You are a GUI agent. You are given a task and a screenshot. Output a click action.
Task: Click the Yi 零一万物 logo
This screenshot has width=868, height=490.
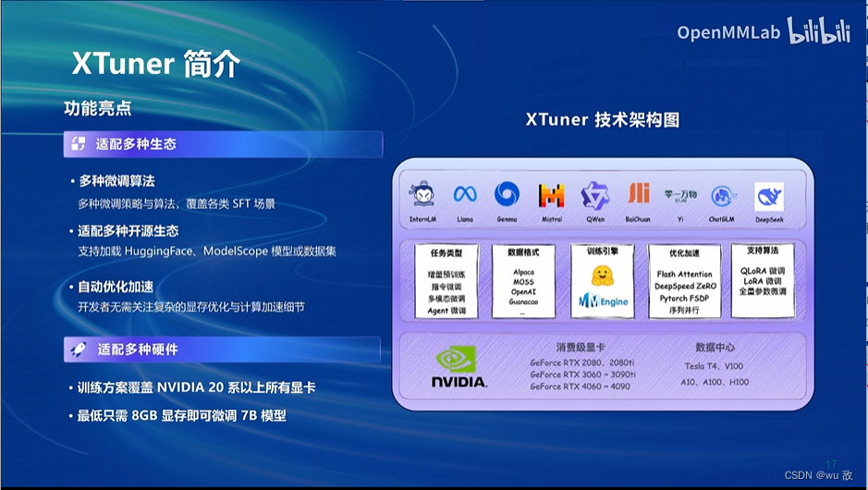[680, 195]
